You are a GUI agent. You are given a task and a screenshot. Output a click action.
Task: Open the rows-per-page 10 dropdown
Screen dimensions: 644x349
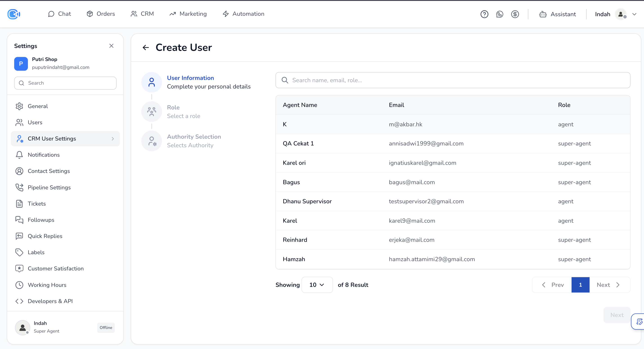tap(317, 285)
